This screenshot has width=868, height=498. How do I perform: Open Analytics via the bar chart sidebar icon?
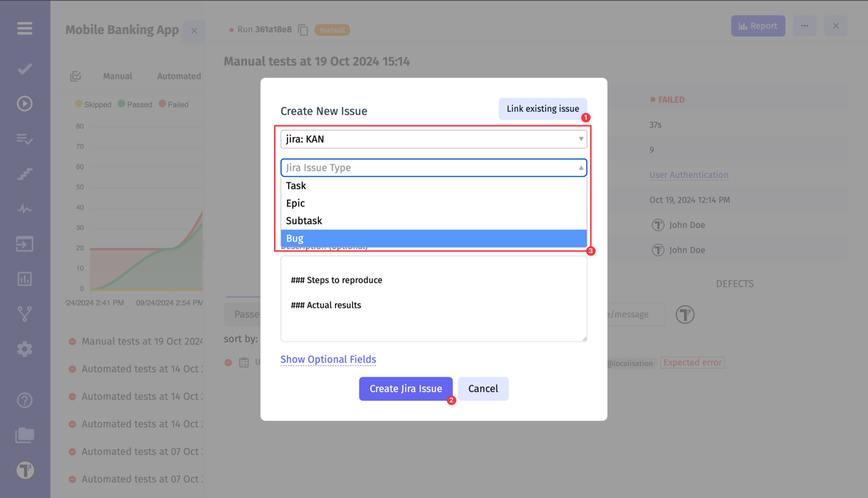(x=24, y=278)
